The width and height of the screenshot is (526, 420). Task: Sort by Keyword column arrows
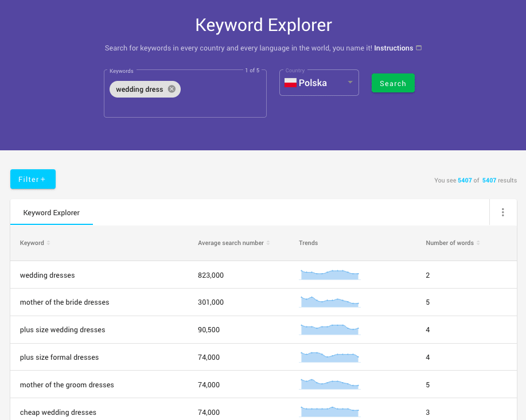click(49, 243)
